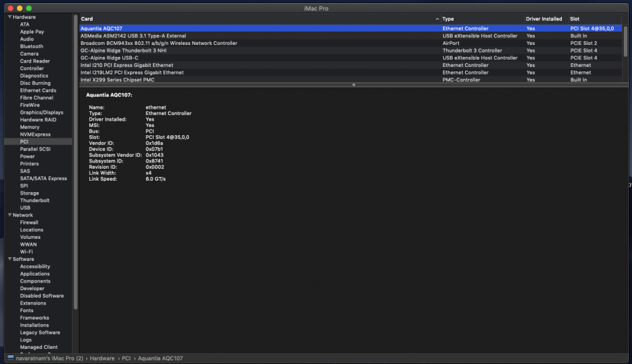Sort by Driver Installed column header
The width and height of the screenshot is (632, 364).
click(x=544, y=19)
